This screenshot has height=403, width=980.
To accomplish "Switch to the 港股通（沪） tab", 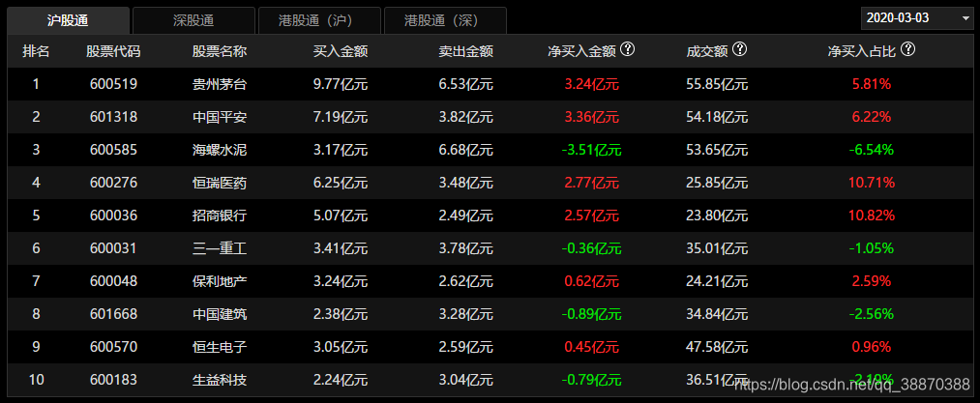I will pyautogui.click(x=319, y=20).
